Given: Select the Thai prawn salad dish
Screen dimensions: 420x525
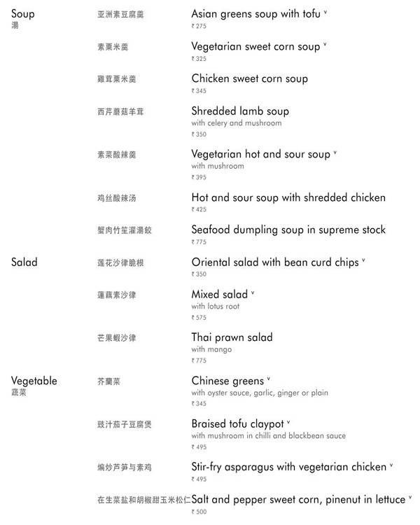Looking at the screenshot, I should pyautogui.click(x=232, y=337).
